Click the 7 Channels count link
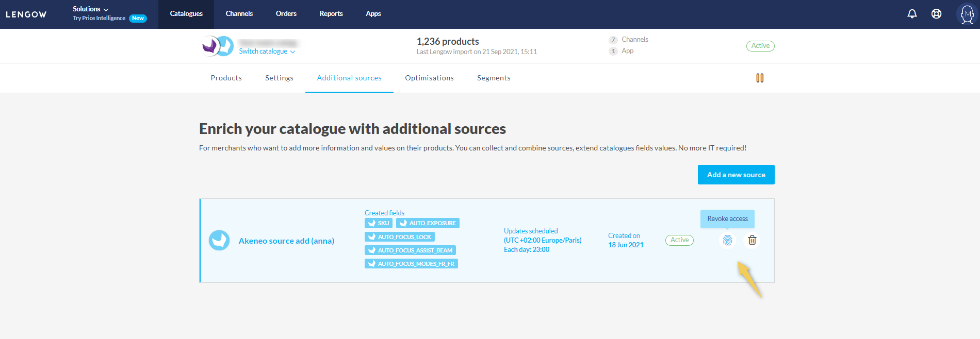980x339 pixels. (629, 40)
